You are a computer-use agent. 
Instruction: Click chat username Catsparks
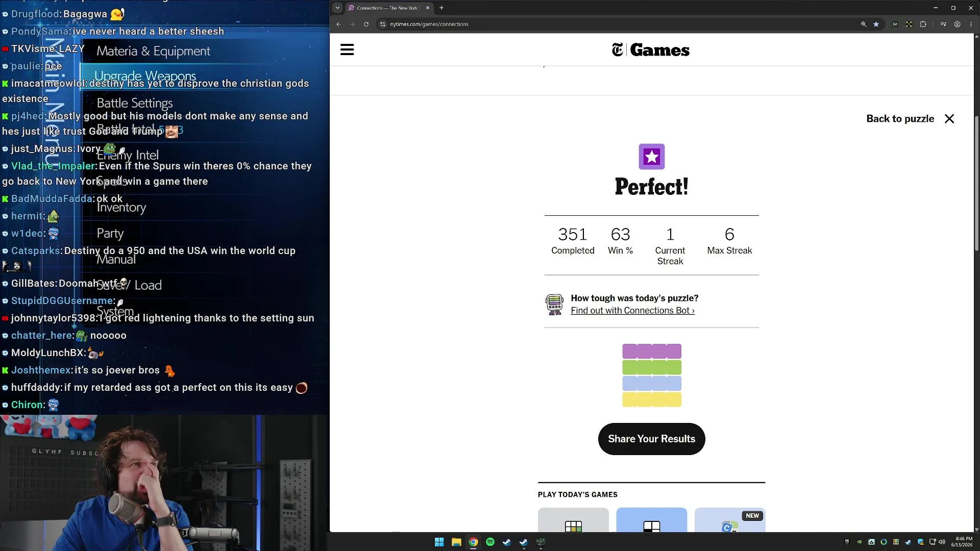[x=36, y=251]
